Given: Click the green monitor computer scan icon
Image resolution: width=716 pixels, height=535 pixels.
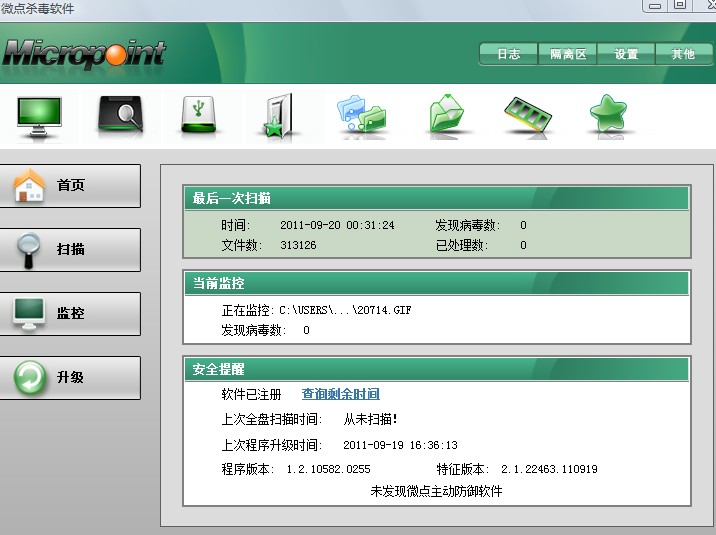Looking at the screenshot, I should [39, 116].
